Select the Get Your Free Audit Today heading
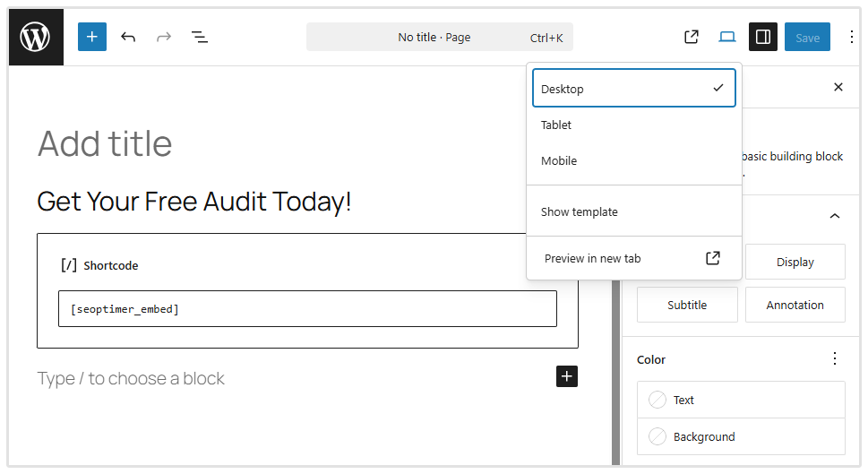 click(194, 202)
